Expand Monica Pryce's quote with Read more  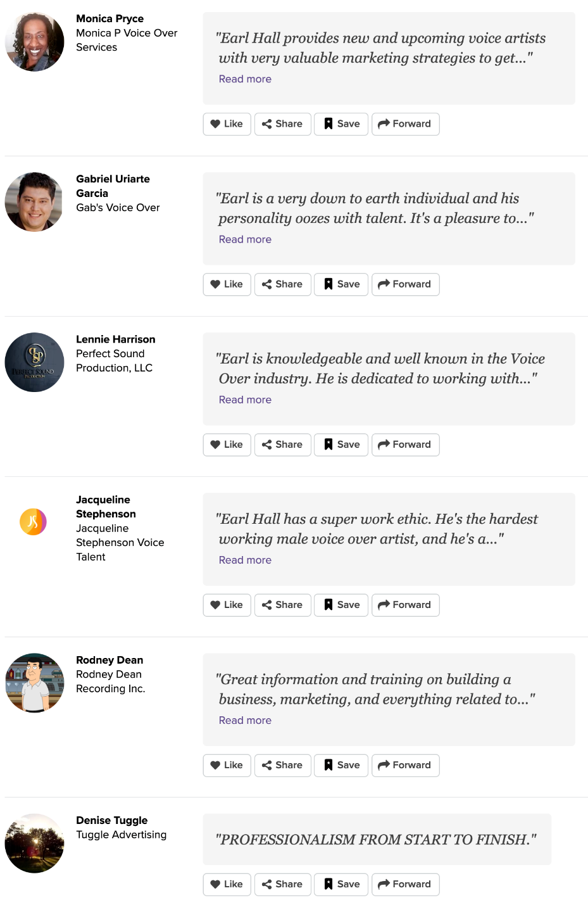click(x=245, y=79)
